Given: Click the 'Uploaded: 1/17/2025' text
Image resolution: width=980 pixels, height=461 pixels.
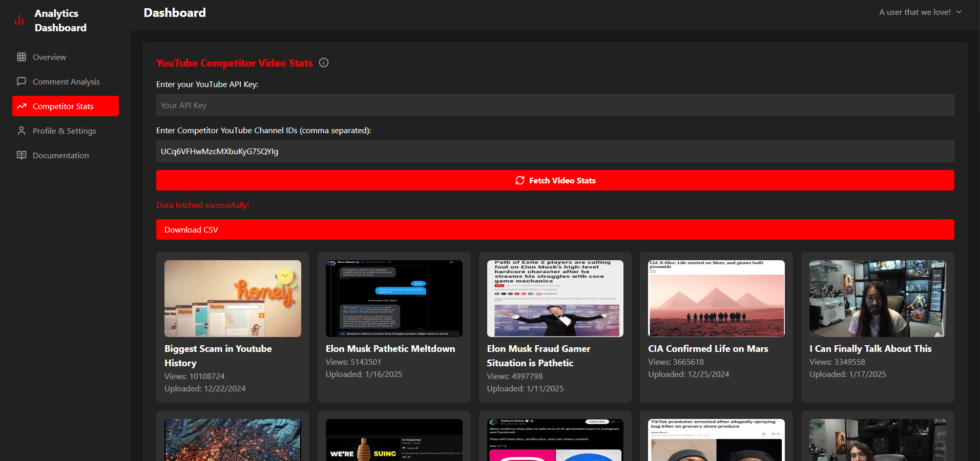Looking at the screenshot, I should coord(848,374).
